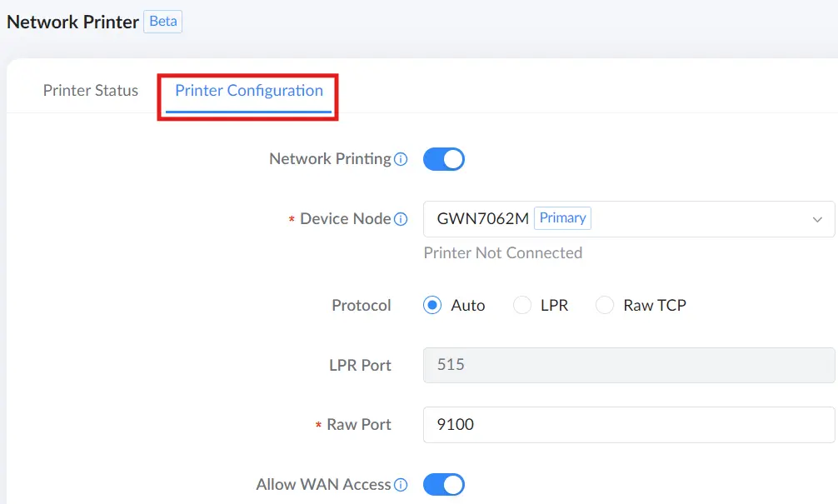Click the Allow WAN Access info icon
Viewport: 838px width, 504px height.
coord(401,485)
